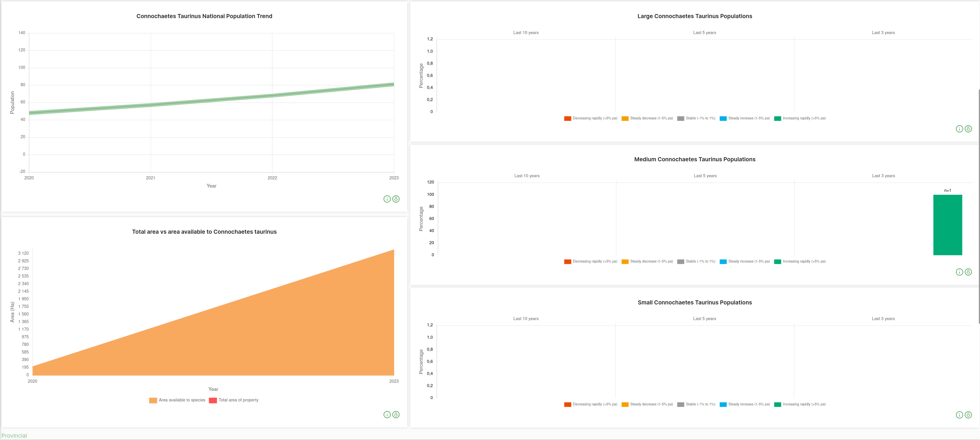The width and height of the screenshot is (980, 440).
Task: Click the green population trend line
Action: pos(212,100)
